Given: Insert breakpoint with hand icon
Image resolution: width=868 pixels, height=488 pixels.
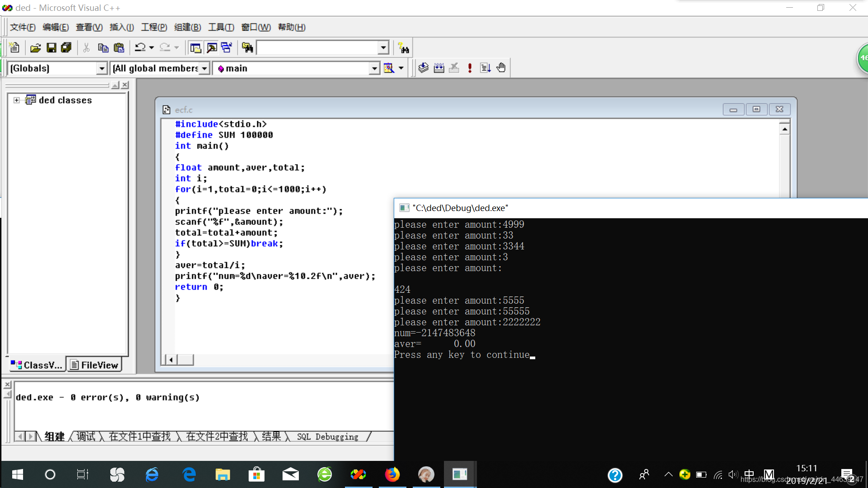Looking at the screenshot, I should [501, 68].
